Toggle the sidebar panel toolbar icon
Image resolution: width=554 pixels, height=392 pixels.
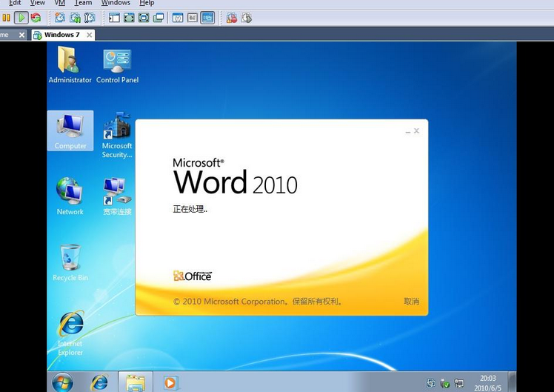[x=114, y=18]
